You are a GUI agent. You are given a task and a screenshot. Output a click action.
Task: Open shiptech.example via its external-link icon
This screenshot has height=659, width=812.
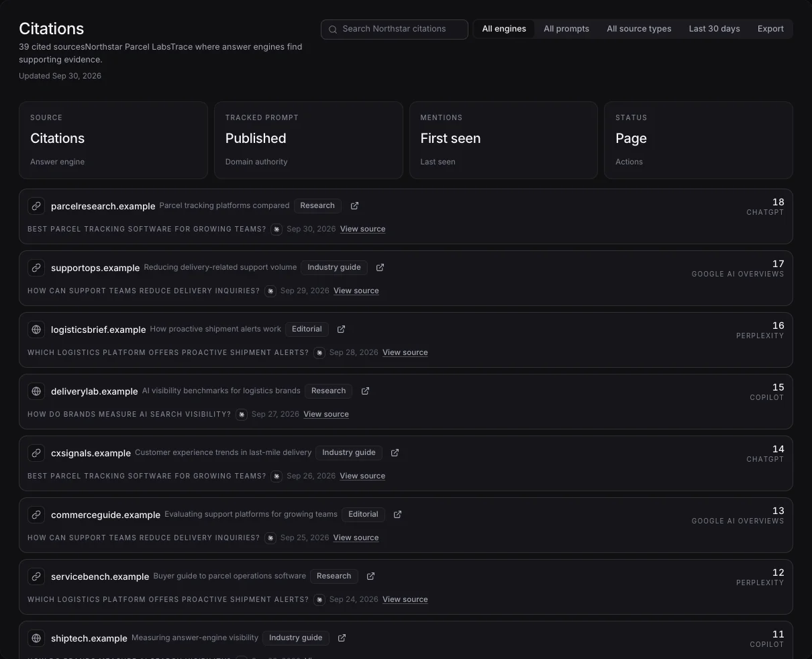click(342, 638)
